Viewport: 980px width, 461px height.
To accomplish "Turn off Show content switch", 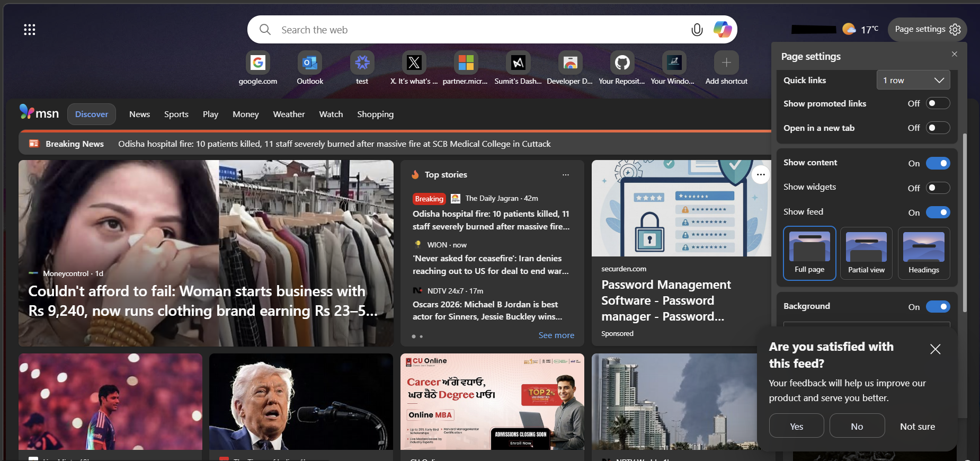I will click(x=938, y=163).
